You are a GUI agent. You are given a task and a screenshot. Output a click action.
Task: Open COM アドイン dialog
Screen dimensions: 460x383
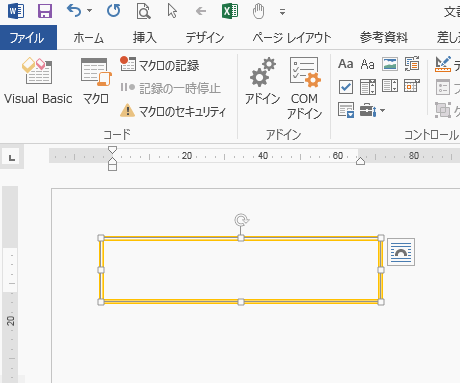tap(304, 88)
